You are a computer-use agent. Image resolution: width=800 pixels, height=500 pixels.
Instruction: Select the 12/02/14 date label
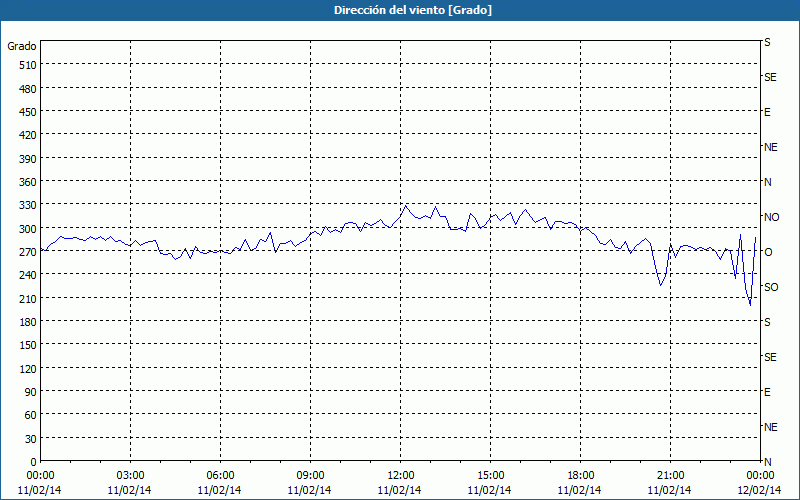click(760, 490)
